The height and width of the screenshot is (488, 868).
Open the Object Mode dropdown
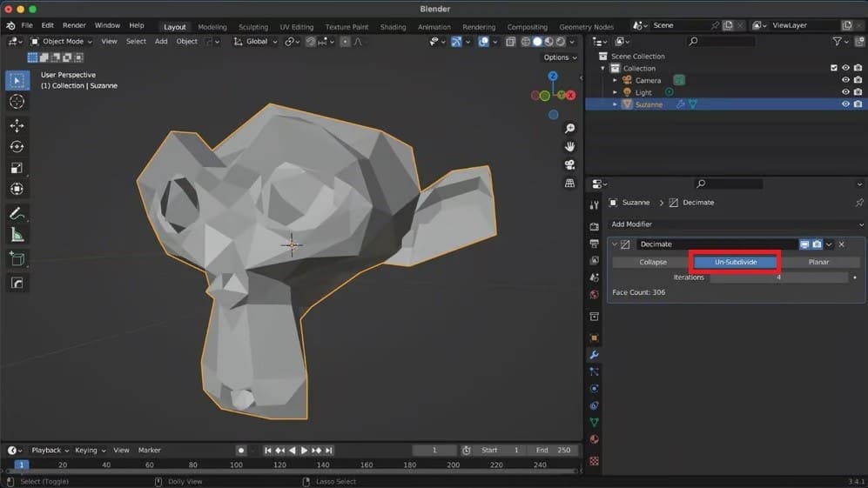pos(62,42)
